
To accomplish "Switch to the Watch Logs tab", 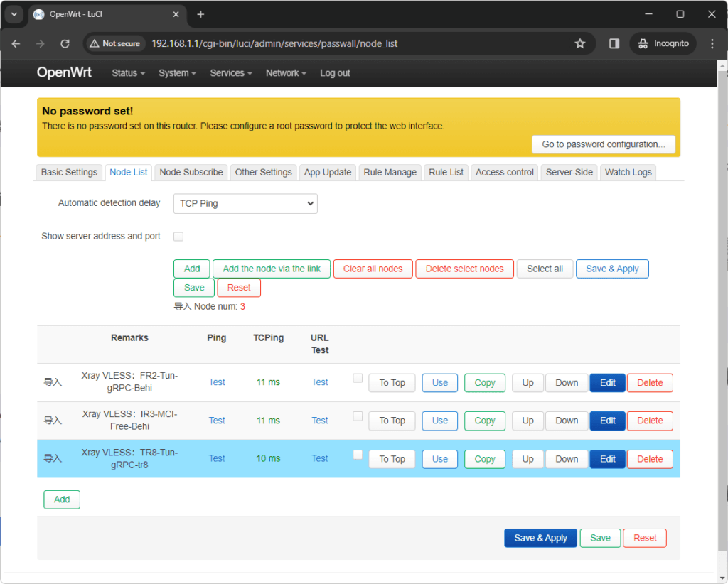I will click(x=628, y=172).
